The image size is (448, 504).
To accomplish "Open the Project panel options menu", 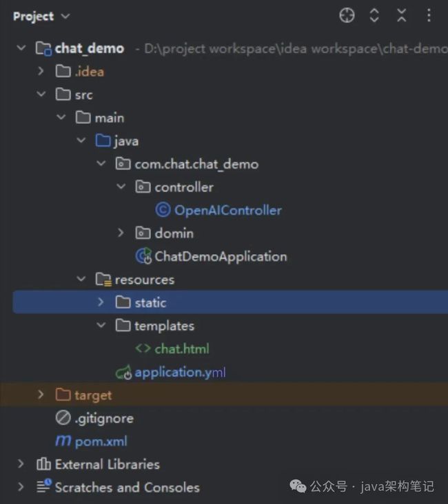I will pos(429,15).
